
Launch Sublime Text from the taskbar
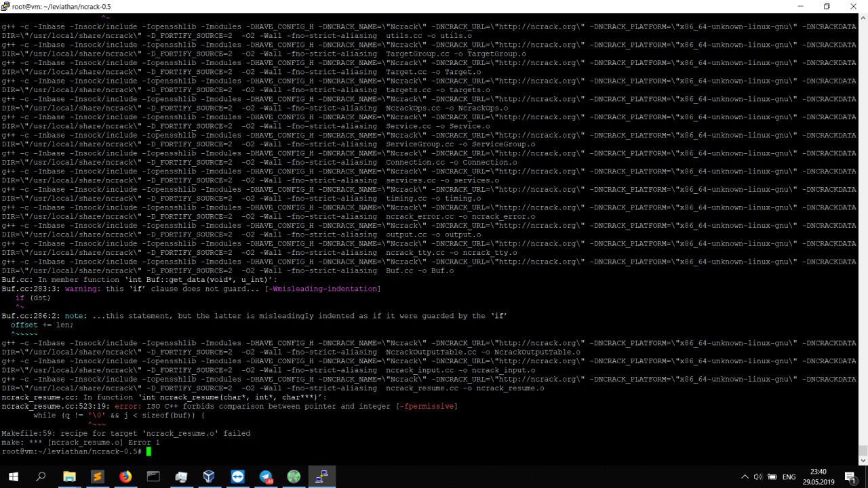pyautogui.click(x=98, y=476)
